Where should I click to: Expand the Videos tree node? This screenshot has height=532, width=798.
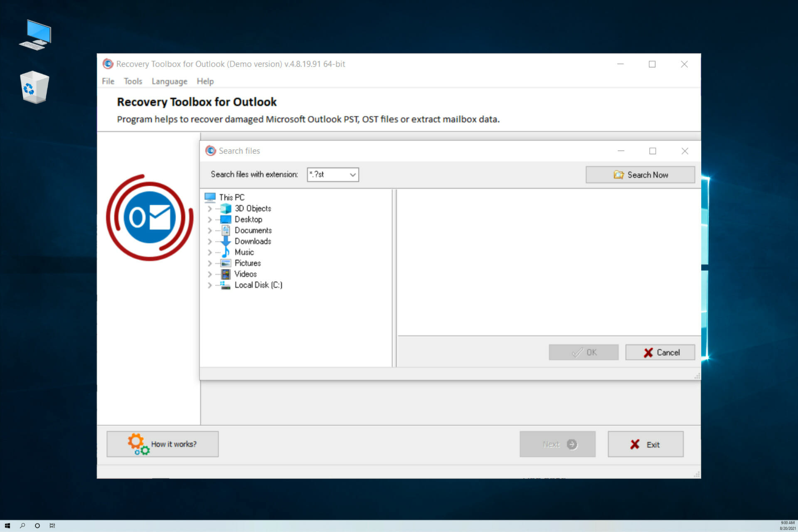(210, 274)
